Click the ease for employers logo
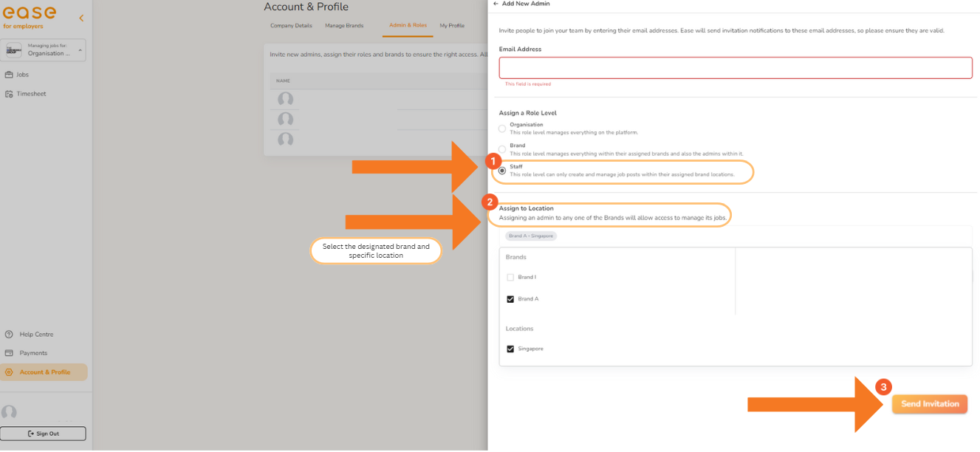Image resolution: width=980 pixels, height=452 pixels. (30, 17)
